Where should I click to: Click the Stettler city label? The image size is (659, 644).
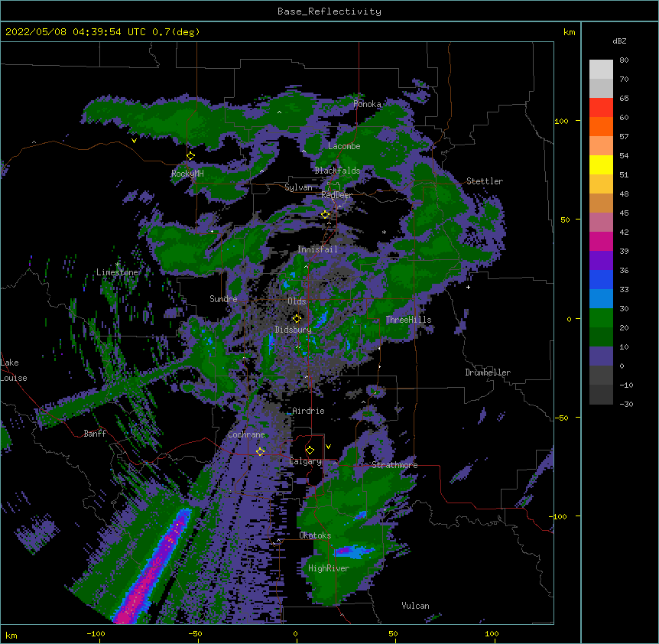tap(485, 181)
